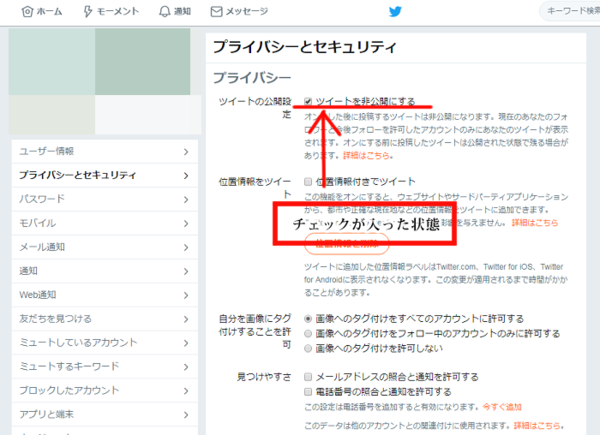
Task: Open モバイル settings item
Action: coord(105,223)
